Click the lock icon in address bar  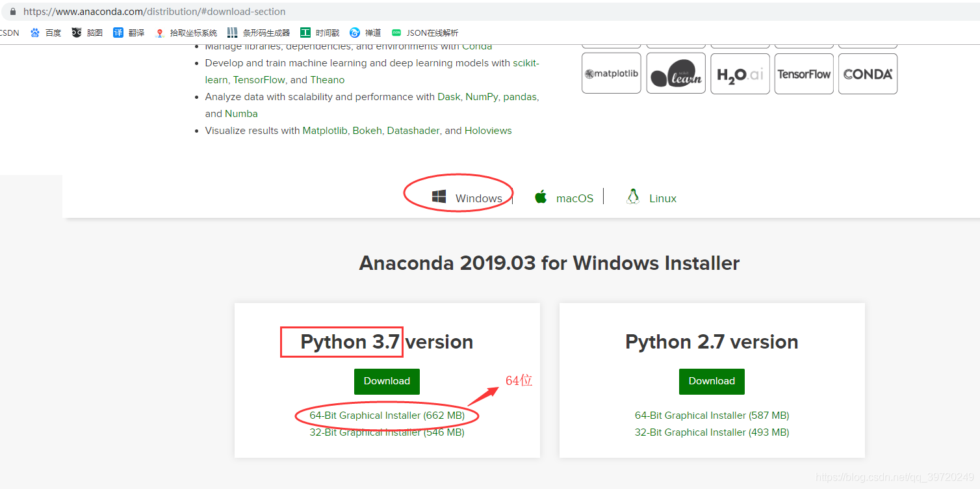click(12, 12)
